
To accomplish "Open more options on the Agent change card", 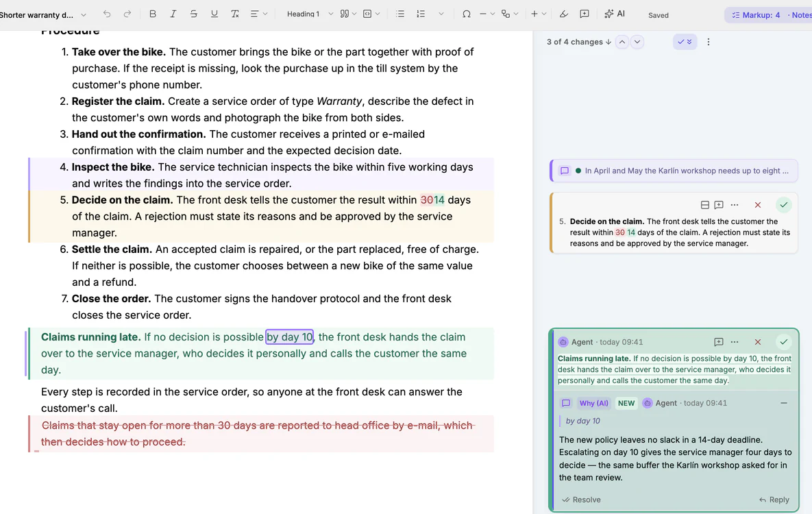I will (x=735, y=342).
